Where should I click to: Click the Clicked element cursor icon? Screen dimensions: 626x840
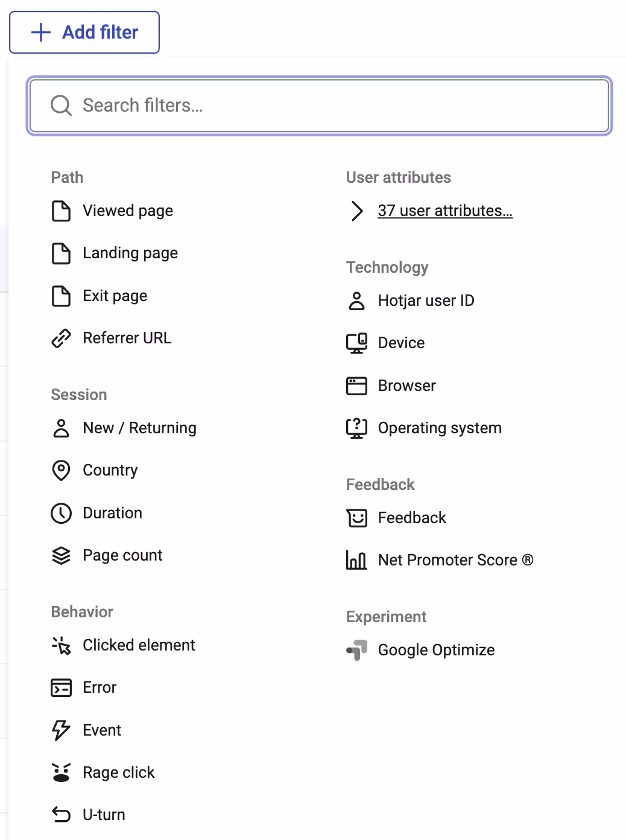tap(61, 645)
